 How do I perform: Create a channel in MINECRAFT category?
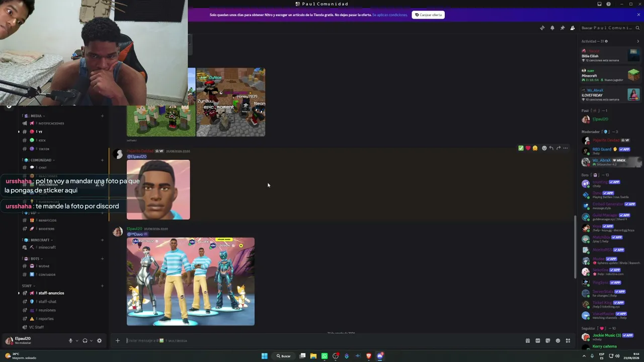pyautogui.click(x=102, y=240)
